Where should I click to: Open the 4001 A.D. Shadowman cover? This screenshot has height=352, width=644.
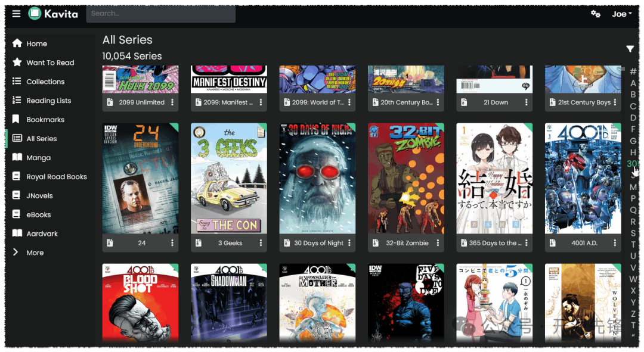coord(229,303)
